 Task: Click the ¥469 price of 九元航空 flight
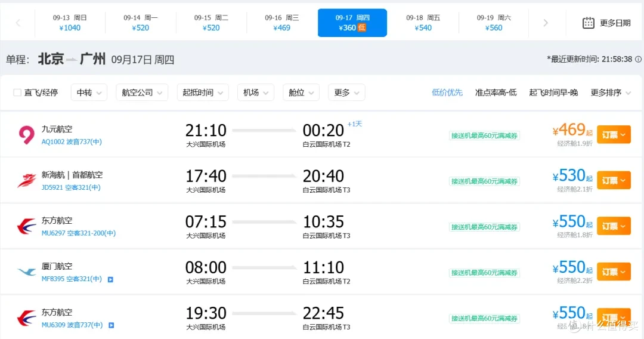pos(572,130)
